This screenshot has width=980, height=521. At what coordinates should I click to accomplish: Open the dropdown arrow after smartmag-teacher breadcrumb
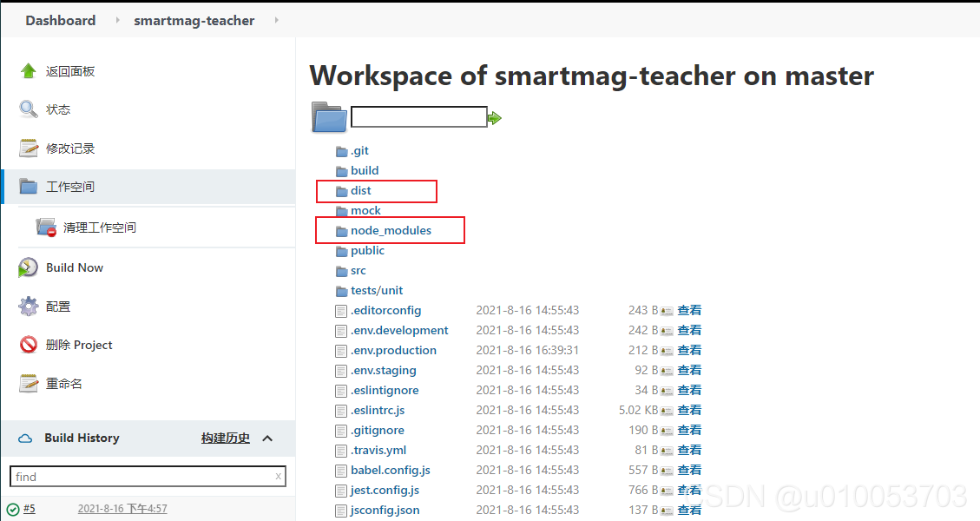click(x=276, y=20)
